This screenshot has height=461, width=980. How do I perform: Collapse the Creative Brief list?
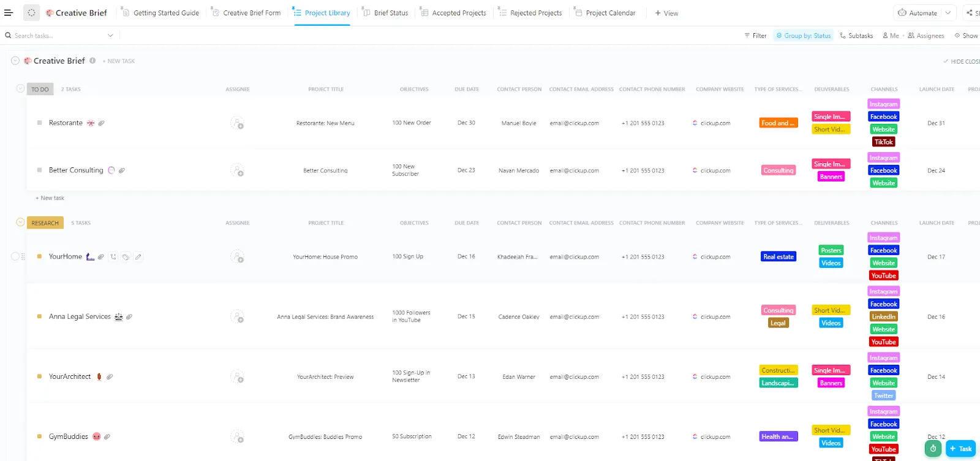15,61
